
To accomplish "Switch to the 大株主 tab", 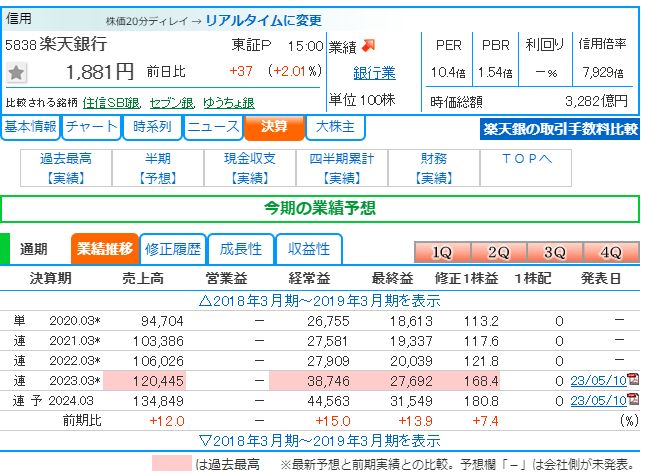I will (335, 127).
